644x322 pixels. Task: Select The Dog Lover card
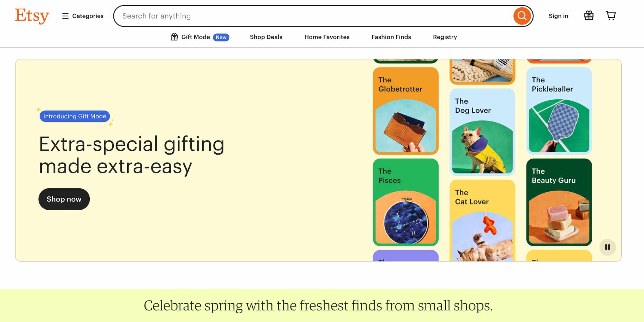482,132
